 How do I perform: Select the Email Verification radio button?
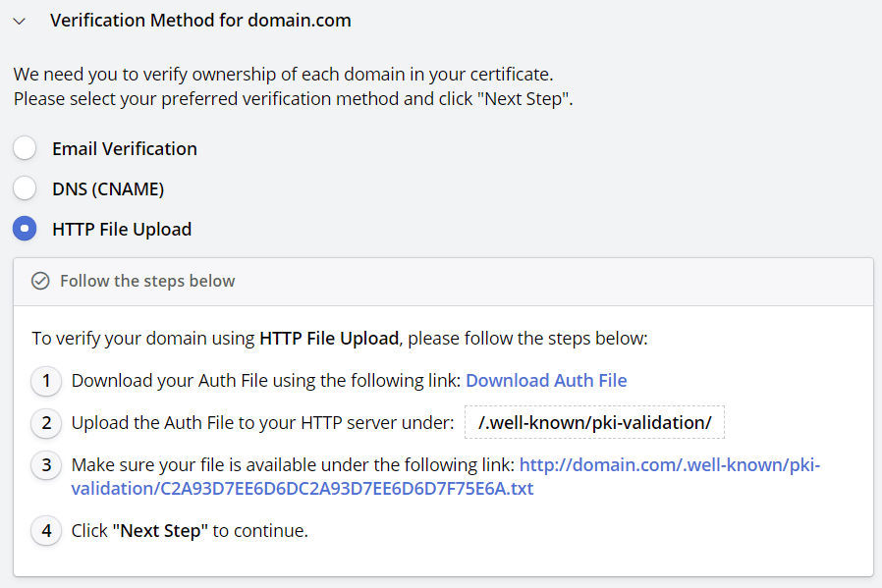click(25, 148)
